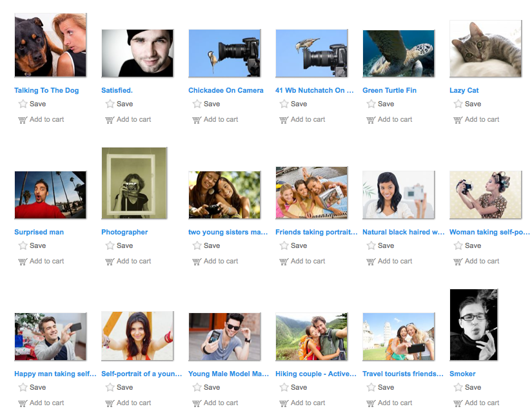Click the Save star under Happy man taking self

[23, 387]
